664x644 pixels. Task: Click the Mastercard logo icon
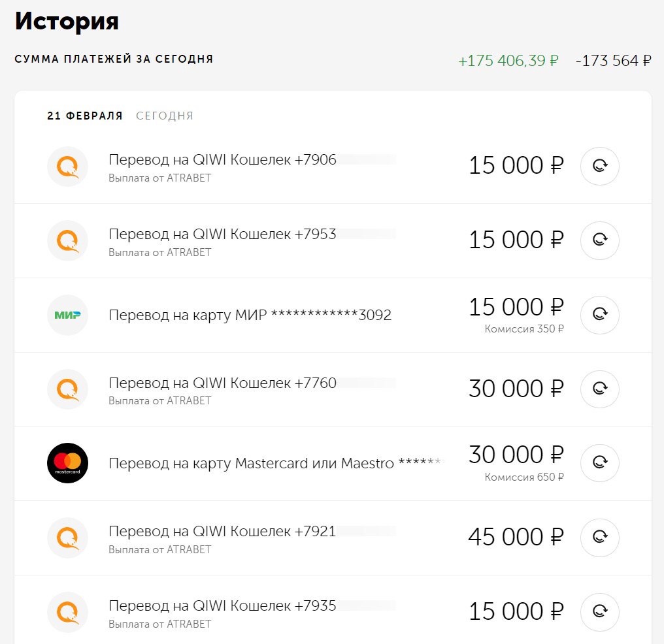(x=68, y=463)
